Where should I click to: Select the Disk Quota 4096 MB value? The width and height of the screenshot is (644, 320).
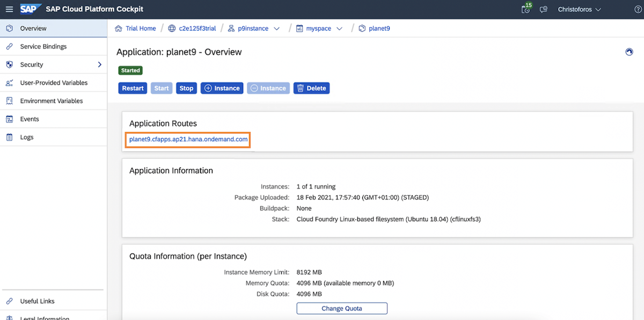[309, 294]
